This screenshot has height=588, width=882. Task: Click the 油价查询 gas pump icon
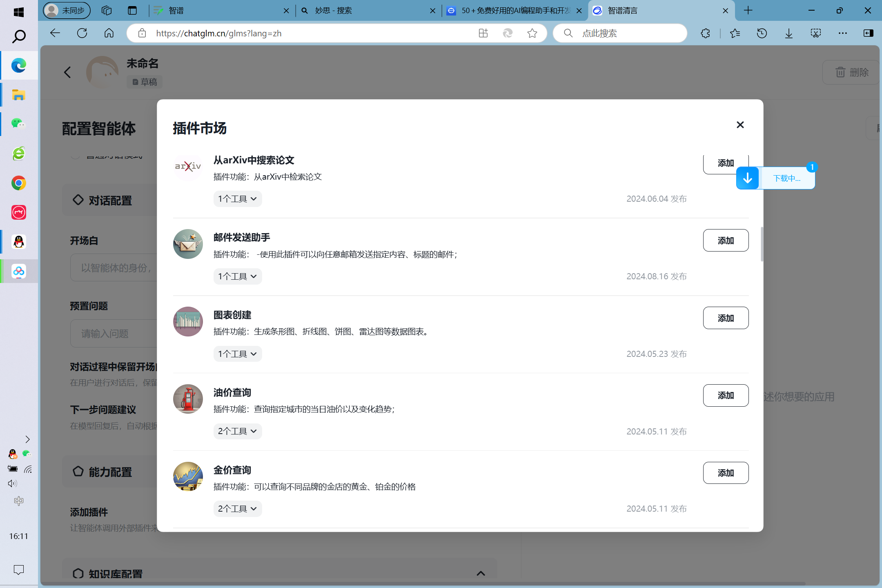coord(188,399)
